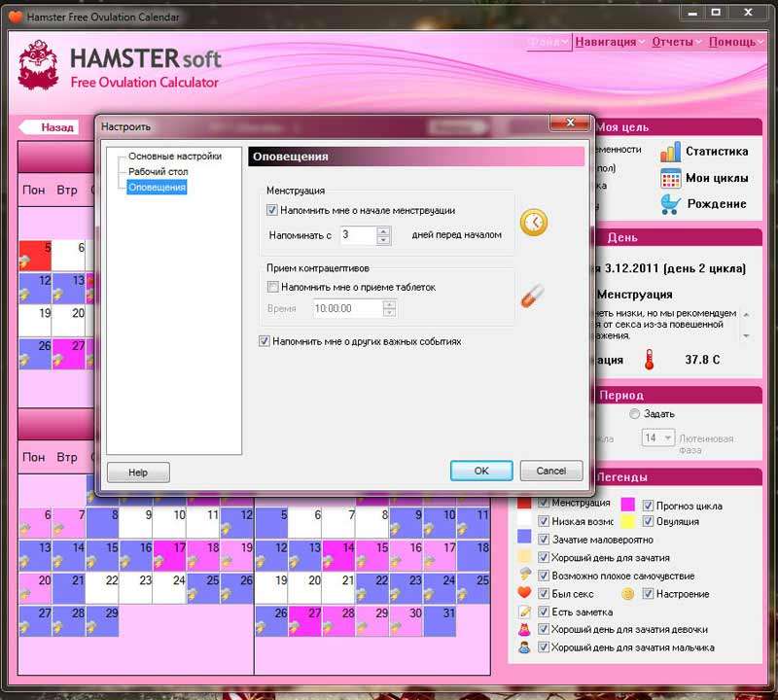The height and width of the screenshot is (700, 778).
Task: Enable Напомнить мне о приеме таблеток
Action: [272, 287]
